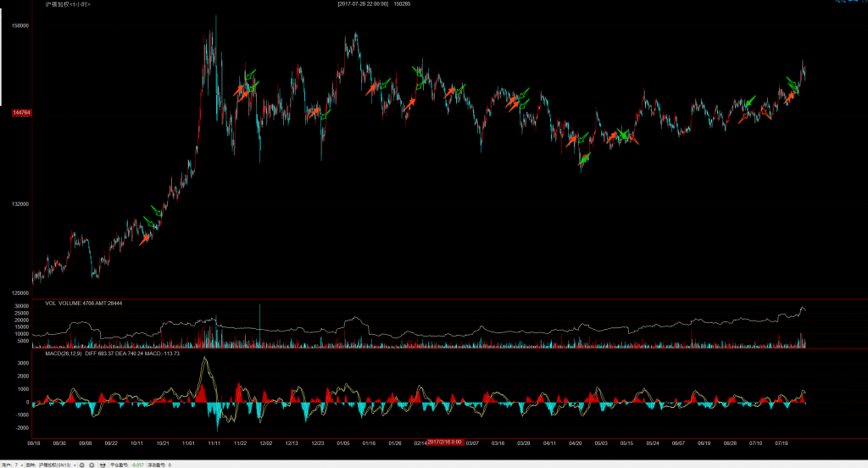Click the 2017-07-28 22:00:00 timestamp readout
This screenshot has height=468, width=868.
coord(363,4)
